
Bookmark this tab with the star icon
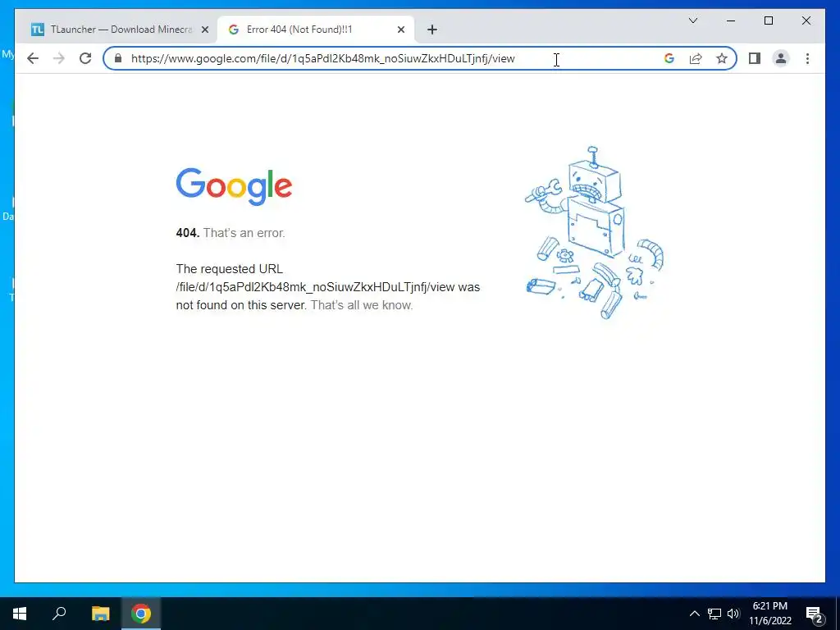[x=722, y=58]
